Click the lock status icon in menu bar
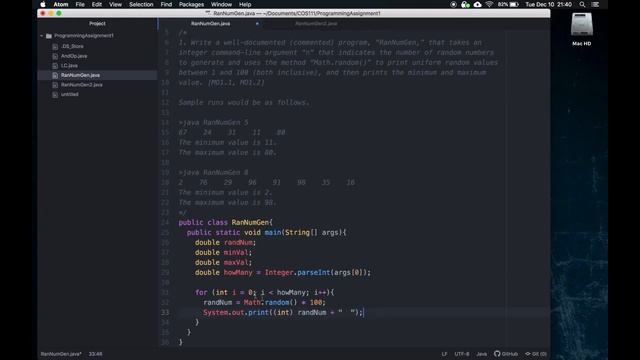The height and width of the screenshot is (360, 640). pyautogui.click(x=465, y=4)
